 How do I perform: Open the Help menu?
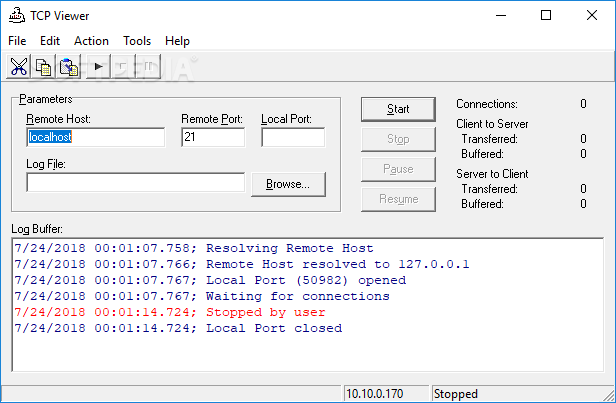click(177, 41)
